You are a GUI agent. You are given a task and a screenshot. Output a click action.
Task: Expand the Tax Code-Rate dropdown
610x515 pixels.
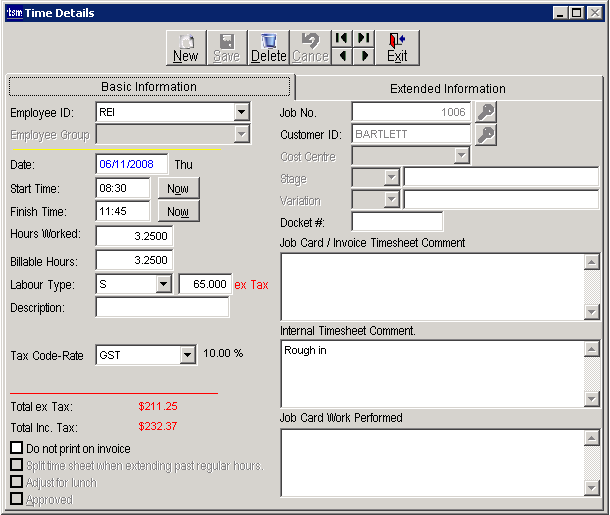[186, 355]
